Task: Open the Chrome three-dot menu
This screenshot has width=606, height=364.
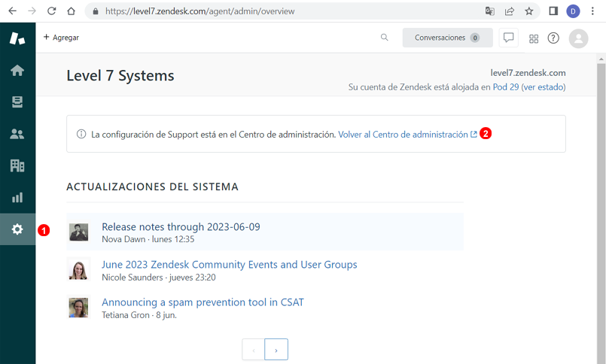Action: point(592,11)
